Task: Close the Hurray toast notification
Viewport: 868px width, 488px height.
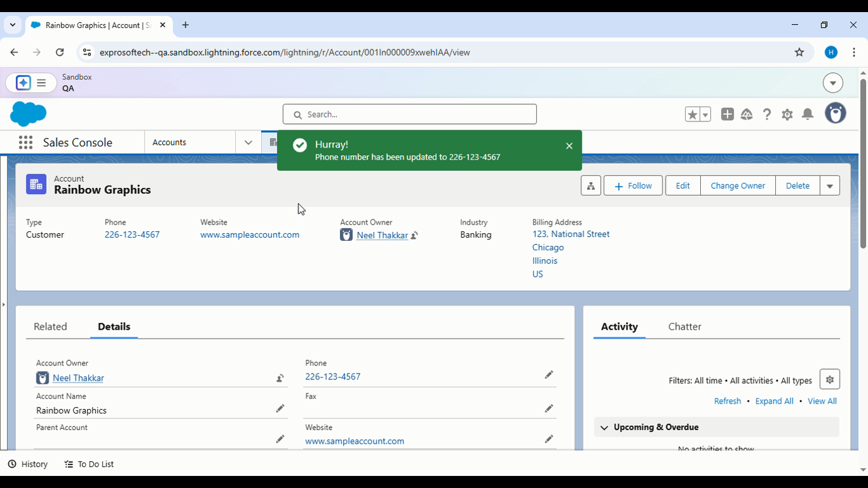Action: click(569, 146)
